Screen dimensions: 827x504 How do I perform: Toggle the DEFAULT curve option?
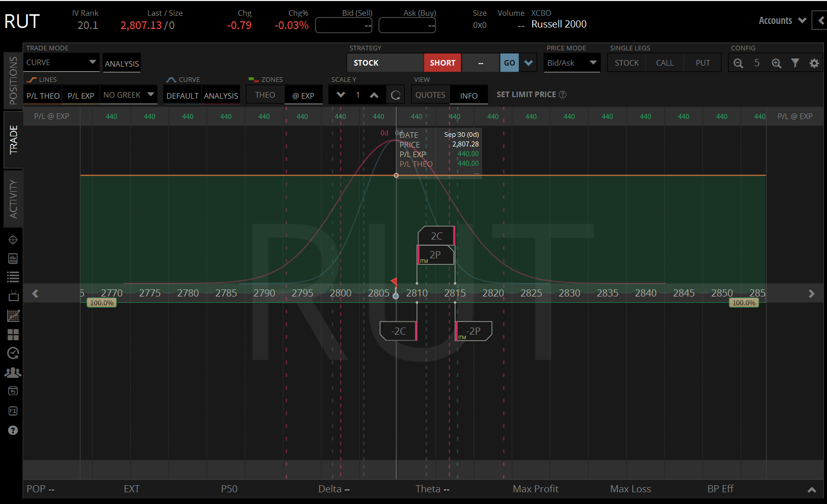tap(183, 96)
